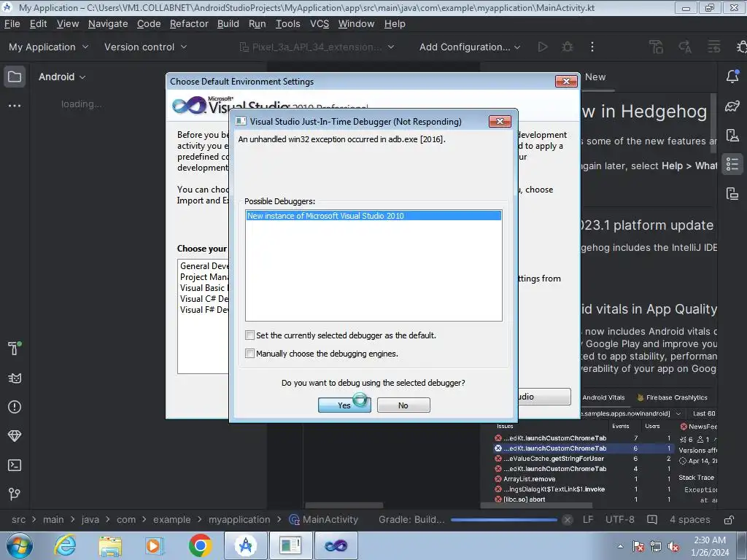Toggle the read-only lock icon in status bar
The image size is (747, 560).
[729, 519]
